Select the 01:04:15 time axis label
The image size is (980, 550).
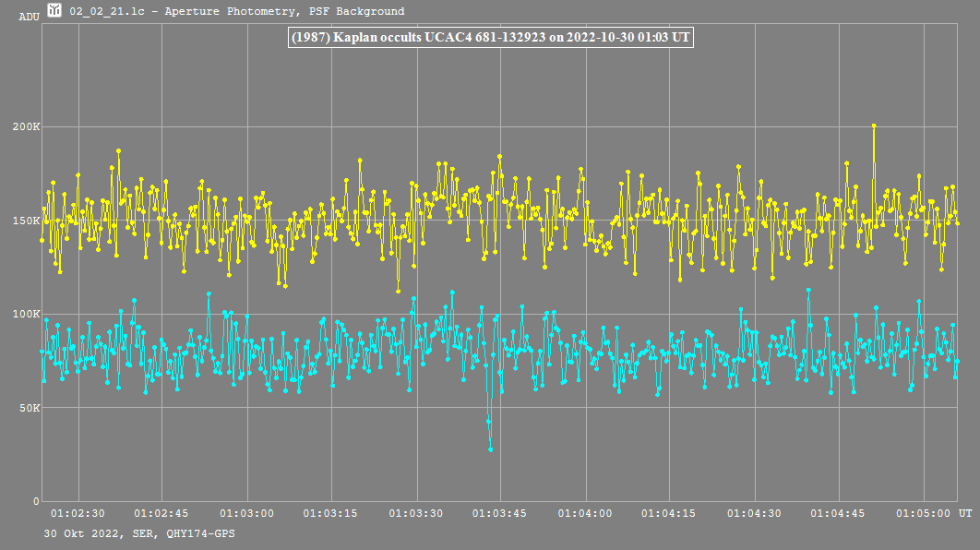tap(670, 513)
